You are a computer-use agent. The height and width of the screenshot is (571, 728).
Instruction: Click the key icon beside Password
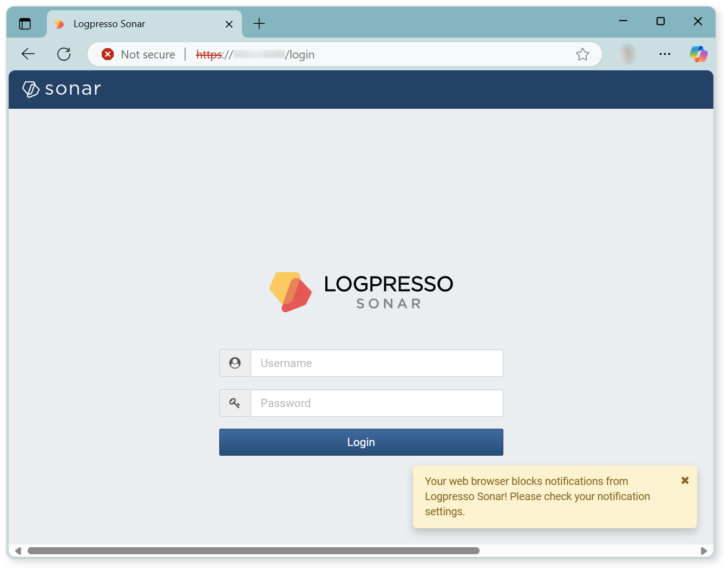point(235,403)
